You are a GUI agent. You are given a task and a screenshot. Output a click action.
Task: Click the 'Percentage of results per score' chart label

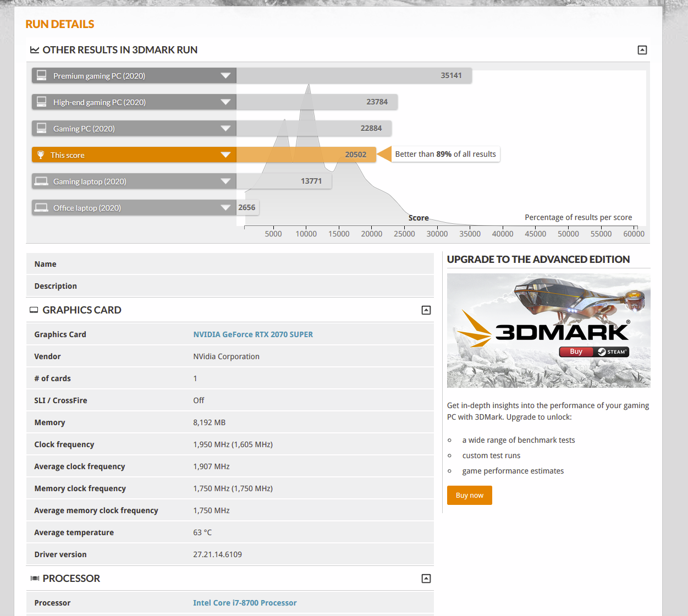(x=579, y=217)
